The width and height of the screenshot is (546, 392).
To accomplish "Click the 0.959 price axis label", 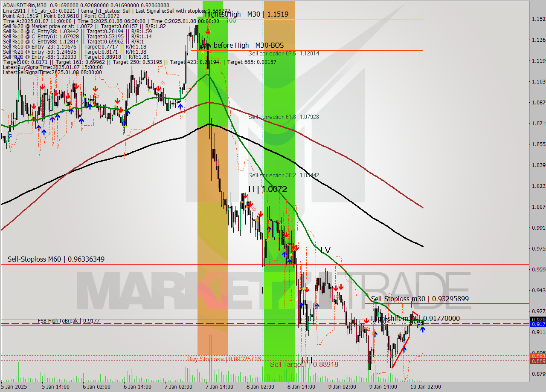I will (x=538, y=269).
